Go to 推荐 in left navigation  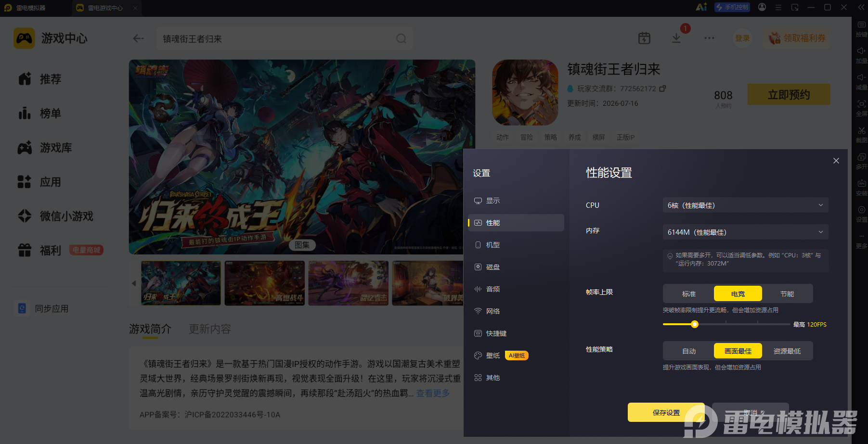tap(40, 79)
